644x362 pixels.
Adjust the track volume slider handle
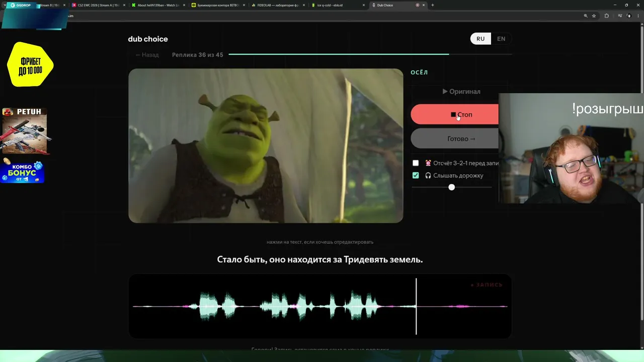pos(451,187)
